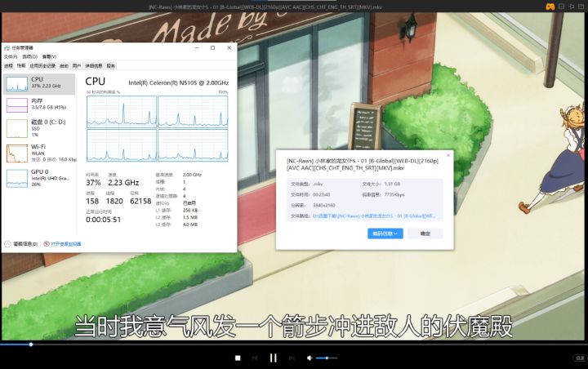Switch to the 启动 startup tab
The width and height of the screenshot is (588, 369).
pos(65,66)
